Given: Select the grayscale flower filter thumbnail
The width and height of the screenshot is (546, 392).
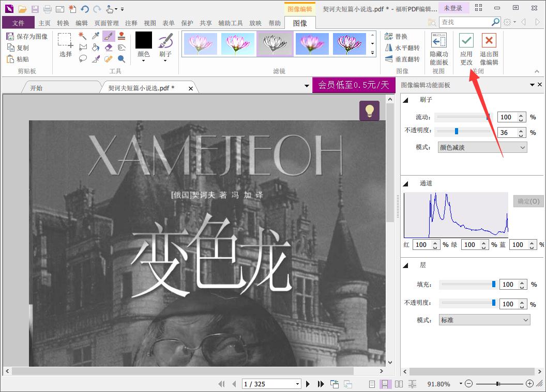Looking at the screenshot, I should pos(275,45).
